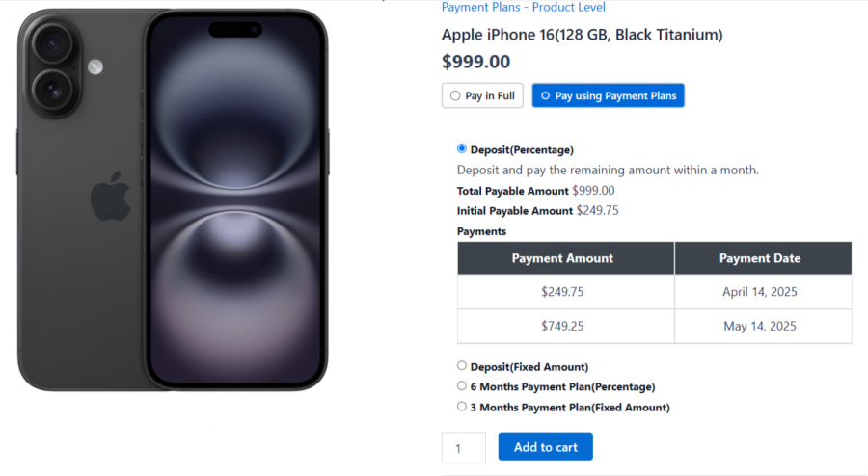Image resolution: width=868 pixels, height=476 pixels.
Task: Click the Payment Amount column header
Action: (562, 258)
